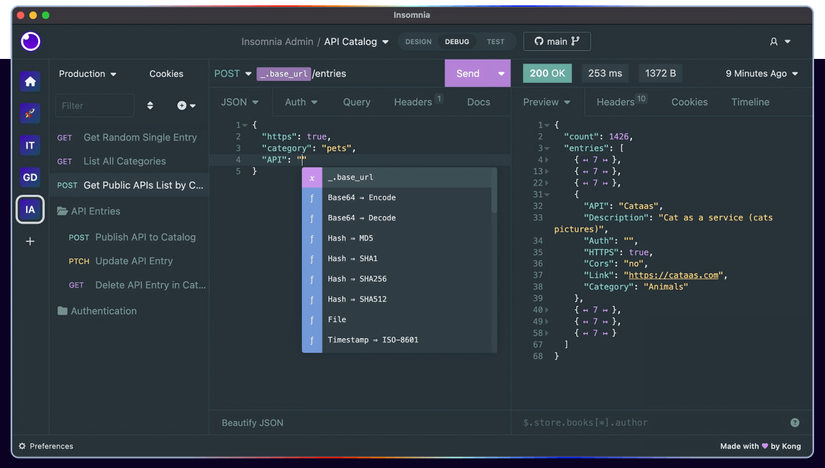
Task: Switch to TEST mode
Action: click(x=495, y=42)
